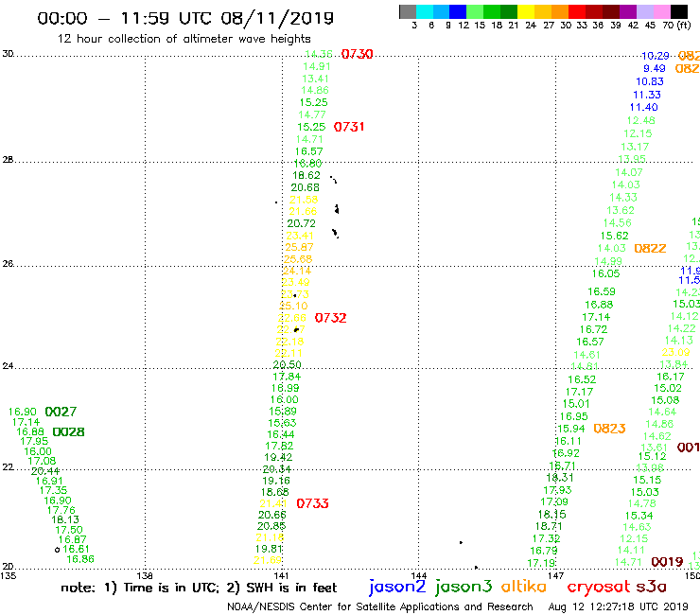
Task: Click the altimeter wave heights subtitle
Action: [x=184, y=39]
